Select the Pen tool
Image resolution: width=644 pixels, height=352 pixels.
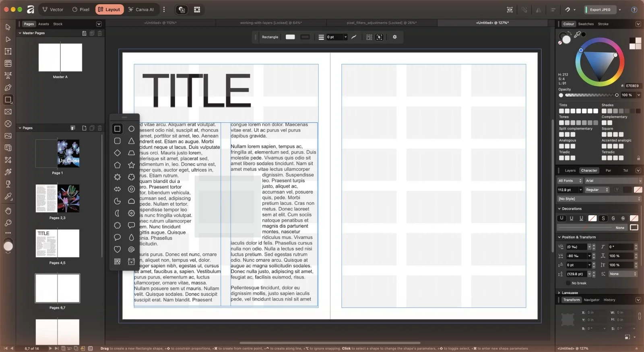(8, 87)
